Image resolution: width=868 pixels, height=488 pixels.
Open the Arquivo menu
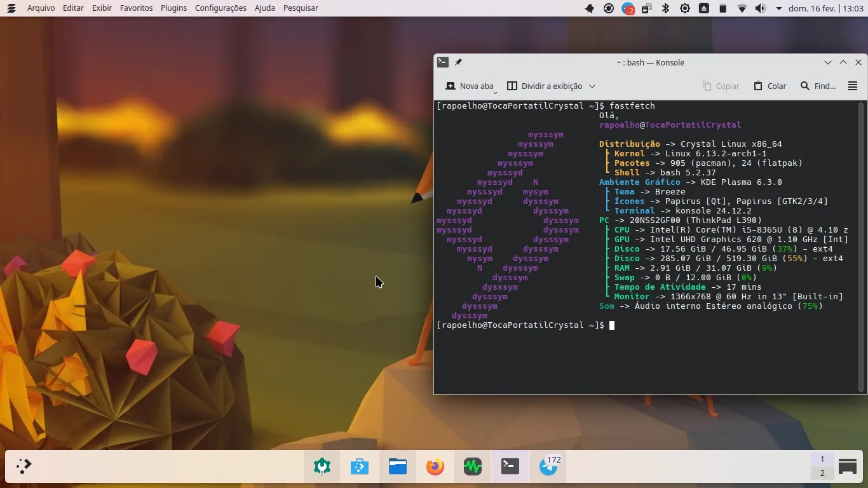click(41, 8)
